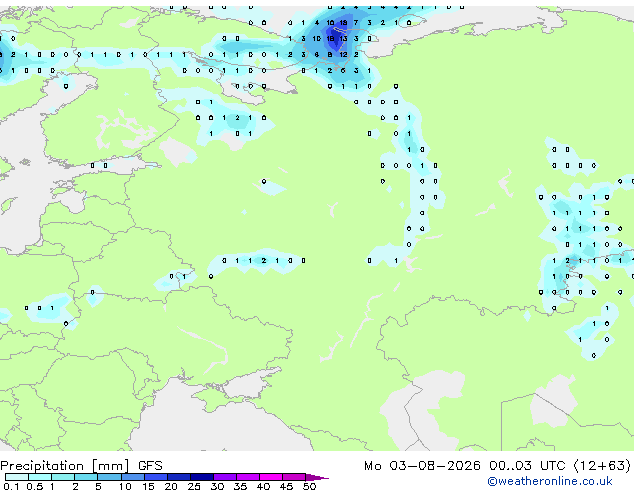Pick the 25–30 mm dark blue swatch

(x=201, y=477)
